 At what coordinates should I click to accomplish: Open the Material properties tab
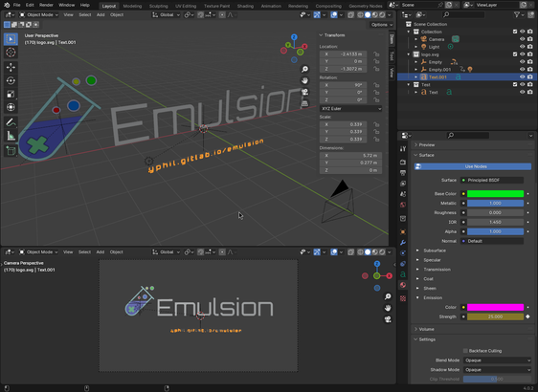coord(403,285)
